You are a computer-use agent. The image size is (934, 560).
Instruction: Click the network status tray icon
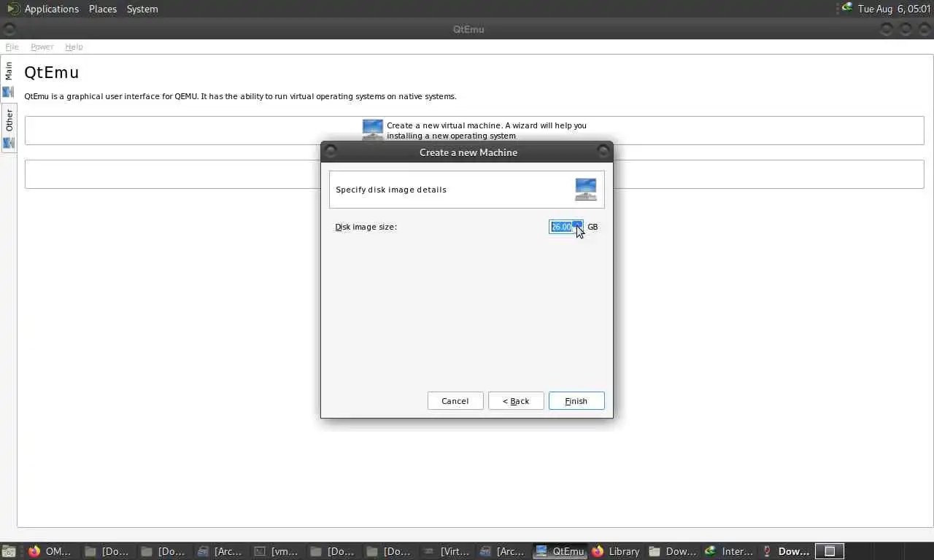846,8
